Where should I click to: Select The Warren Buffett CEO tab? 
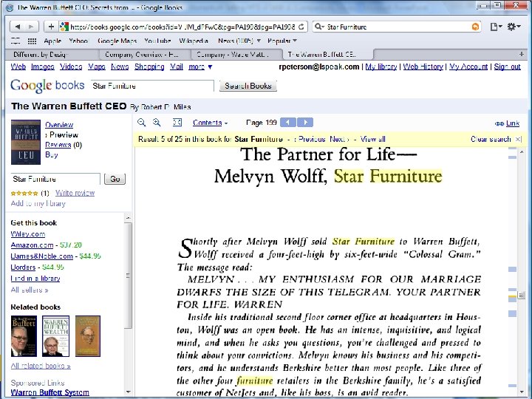[328, 54]
